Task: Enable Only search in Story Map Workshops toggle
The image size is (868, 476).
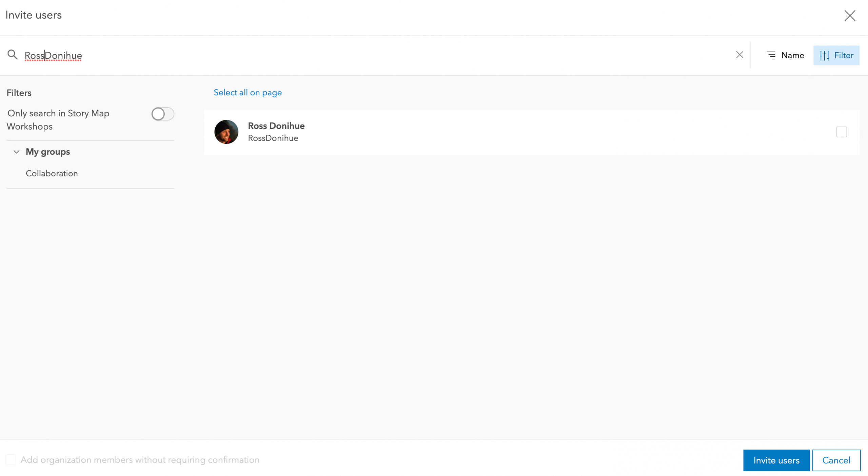Action: [163, 114]
